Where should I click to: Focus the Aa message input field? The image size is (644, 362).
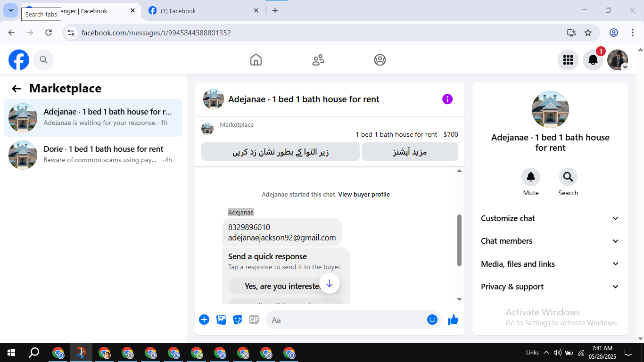point(353,320)
